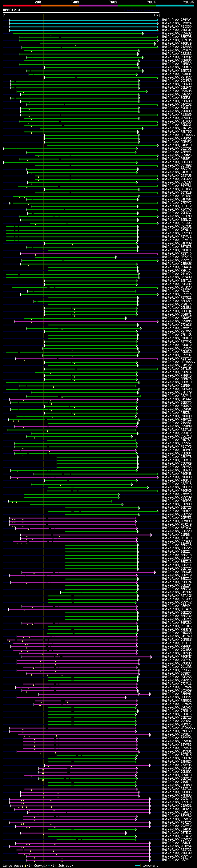Screen dimensions: 197x868
Task: Click the UniRef100_Q8L9Y7 entry
Action: point(177,88)
